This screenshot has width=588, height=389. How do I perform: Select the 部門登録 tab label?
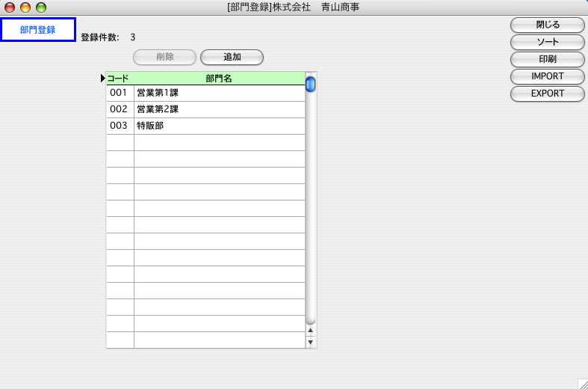(x=38, y=30)
